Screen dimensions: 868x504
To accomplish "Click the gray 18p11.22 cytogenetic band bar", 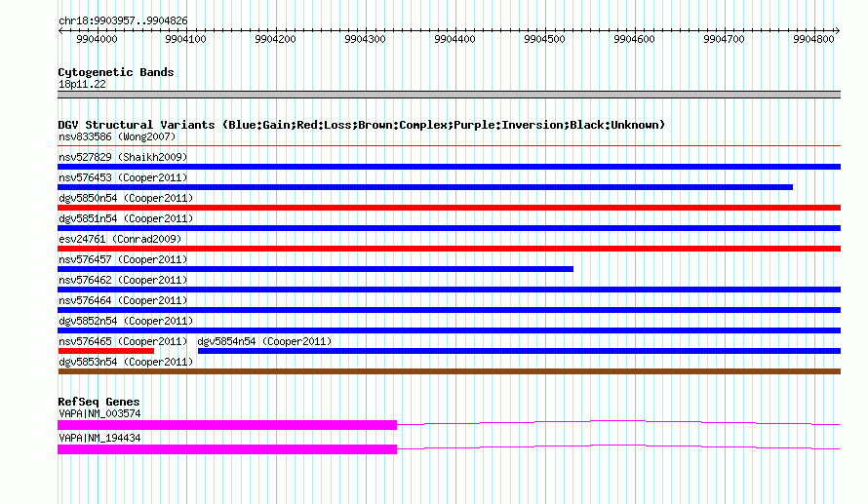I will [x=449, y=95].
